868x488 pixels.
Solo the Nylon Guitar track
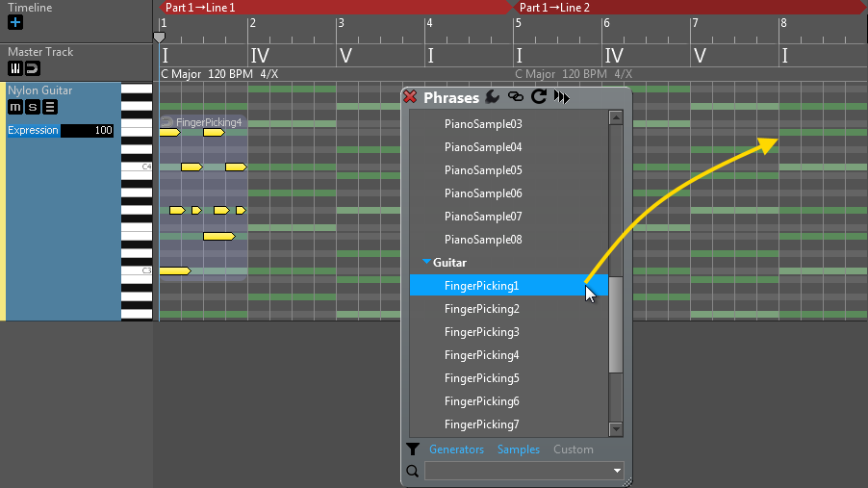tap(33, 107)
